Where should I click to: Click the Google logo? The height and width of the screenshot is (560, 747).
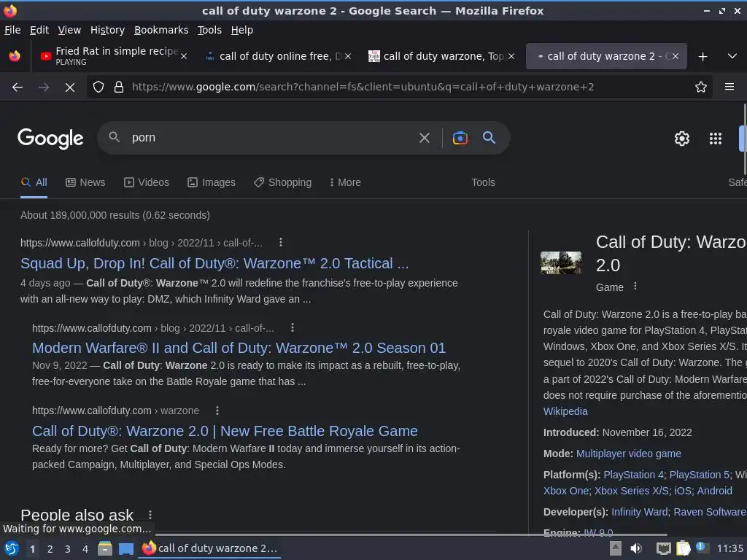(x=50, y=139)
